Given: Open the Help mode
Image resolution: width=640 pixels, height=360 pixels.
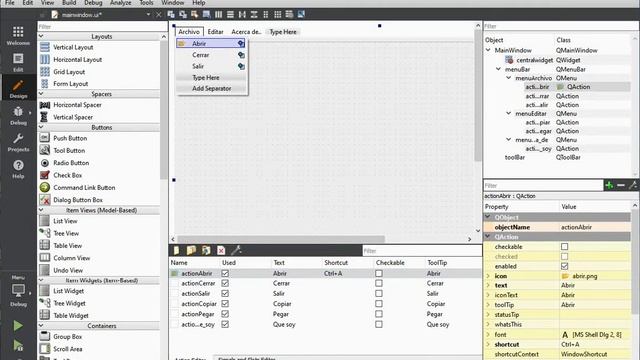Looking at the screenshot, I should pyautogui.click(x=18, y=169).
